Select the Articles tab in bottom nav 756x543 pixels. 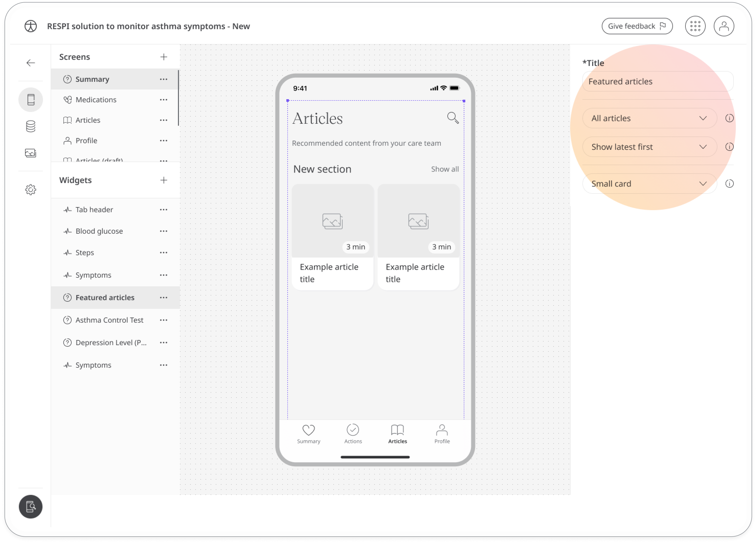point(397,433)
